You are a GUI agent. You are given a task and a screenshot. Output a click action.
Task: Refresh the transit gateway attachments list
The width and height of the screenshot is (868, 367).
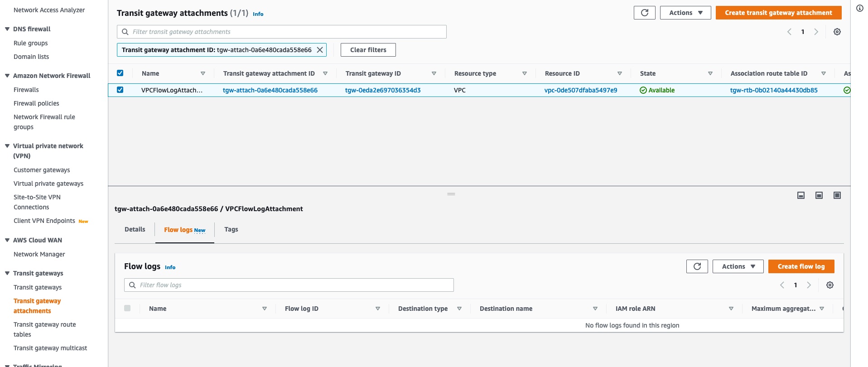644,13
